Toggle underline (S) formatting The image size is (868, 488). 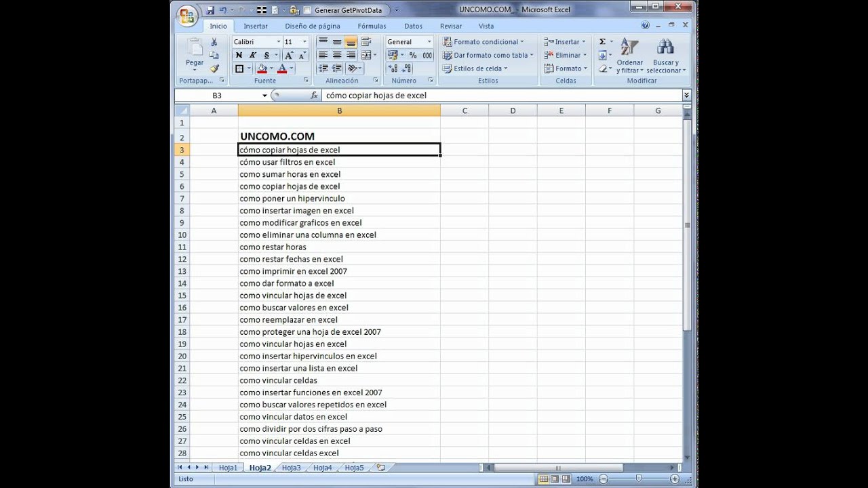[267, 55]
